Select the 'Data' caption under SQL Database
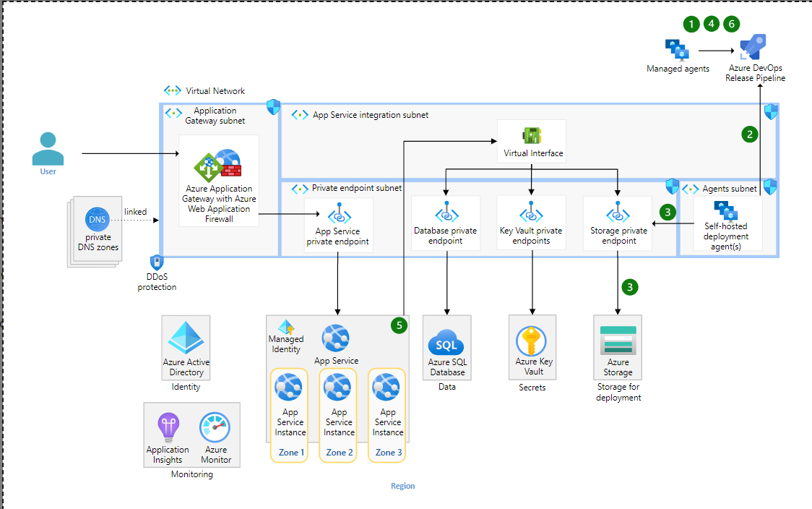 [x=447, y=387]
